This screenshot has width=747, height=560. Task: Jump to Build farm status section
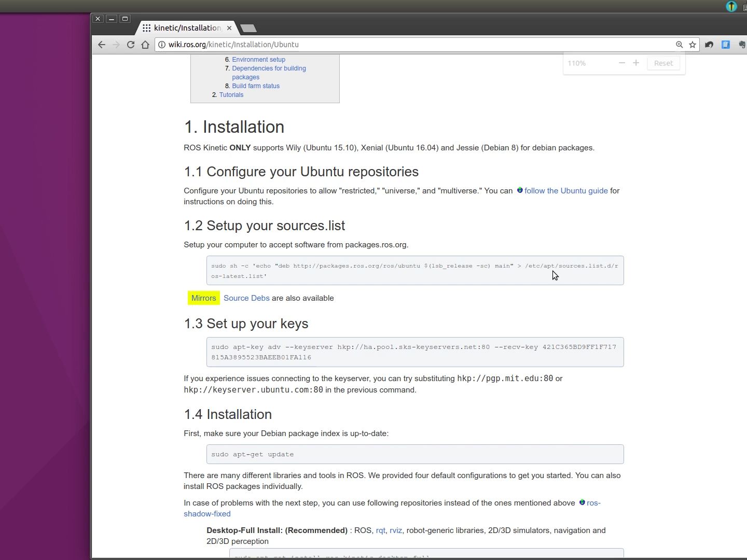coord(256,86)
